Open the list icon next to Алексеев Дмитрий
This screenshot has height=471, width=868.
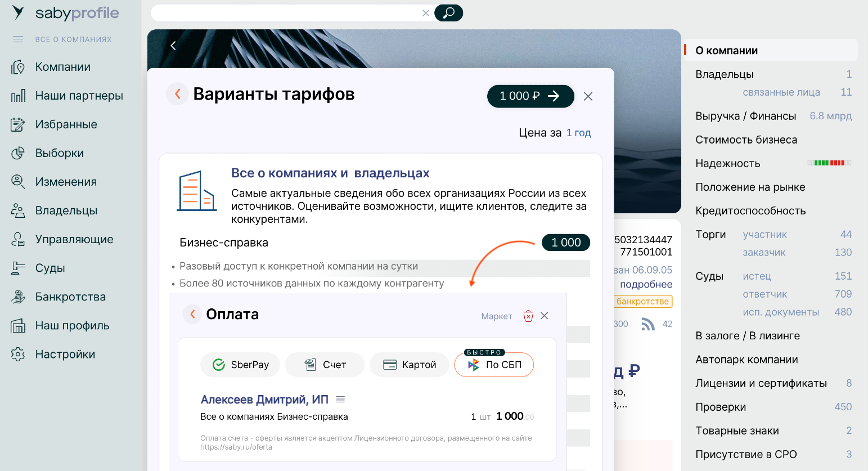tap(340, 400)
